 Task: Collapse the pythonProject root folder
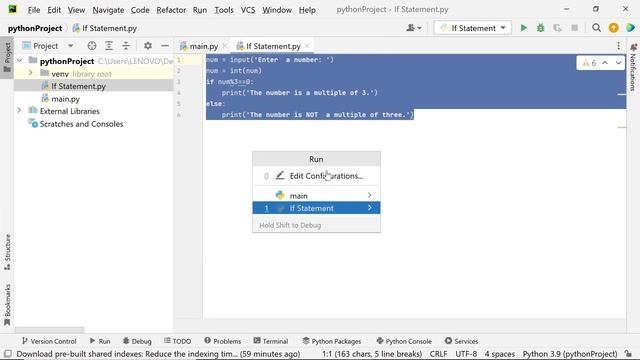(20, 61)
